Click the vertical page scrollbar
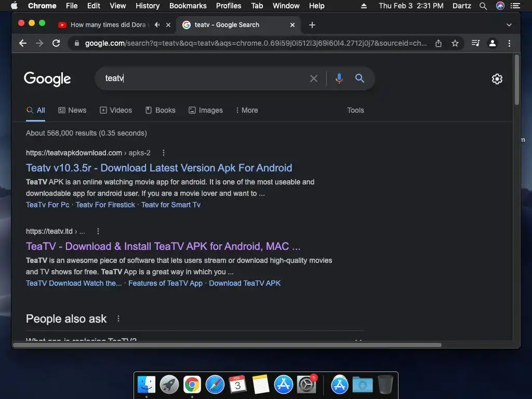The image size is (532, 399). tap(517, 79)
